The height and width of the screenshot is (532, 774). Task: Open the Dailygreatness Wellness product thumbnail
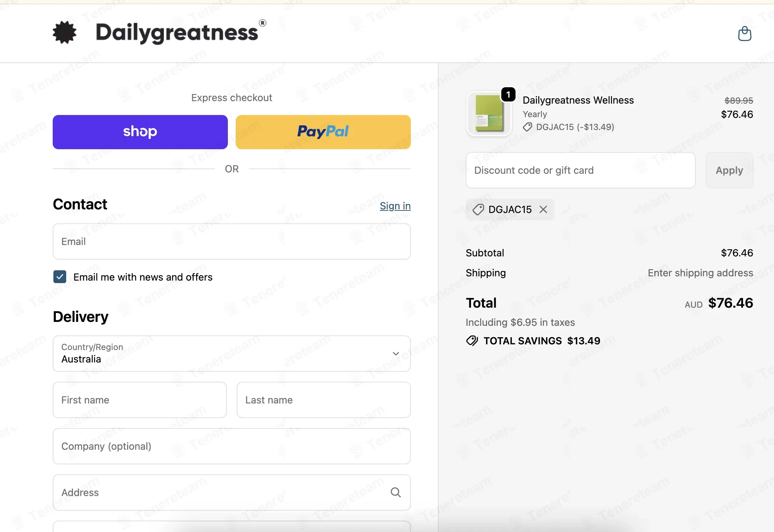(x=489, y=114)
